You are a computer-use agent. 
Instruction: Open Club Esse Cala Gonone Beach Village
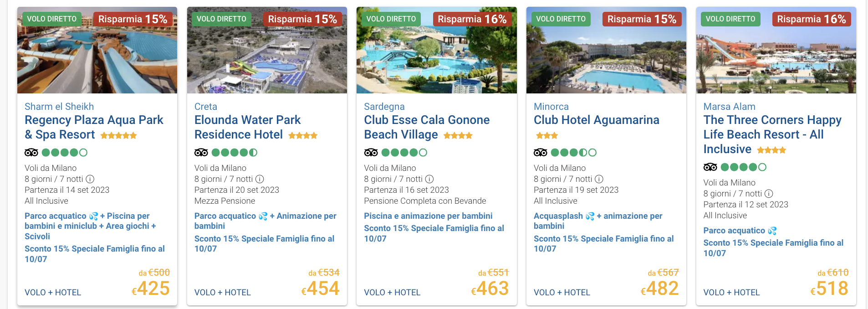(427, 127)
